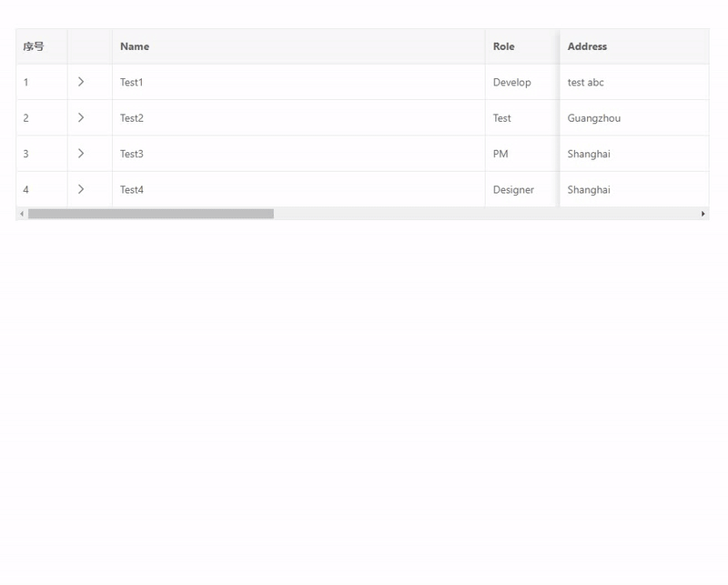
Task: Select the Test2 name cell
Action: click(298, 118)
